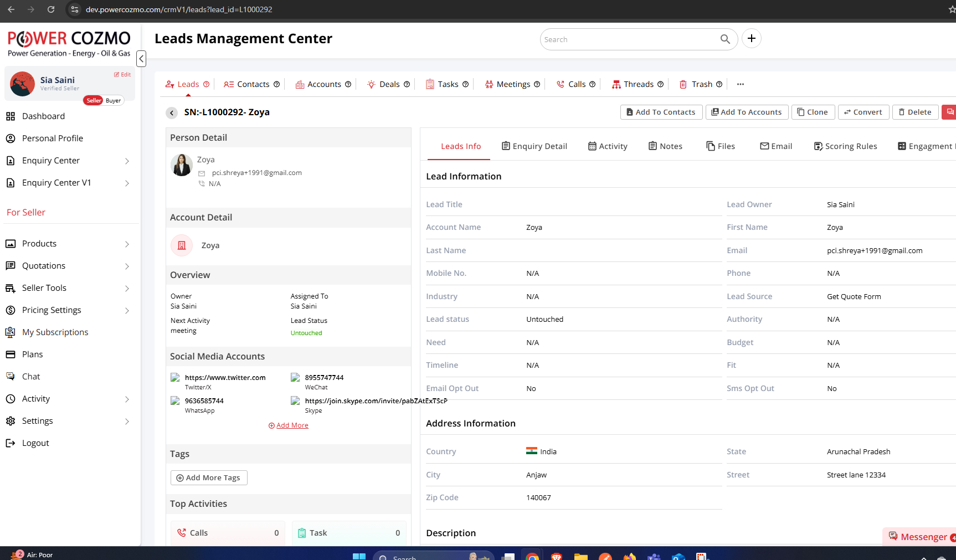Switch role to Buyer

[114, 101]
